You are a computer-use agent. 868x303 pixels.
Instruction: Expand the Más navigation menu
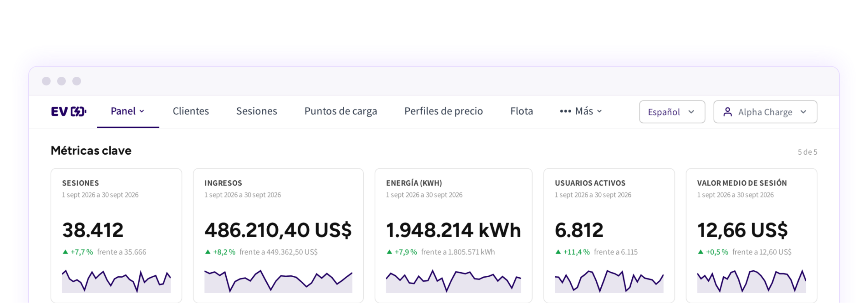tap(581, 111)
